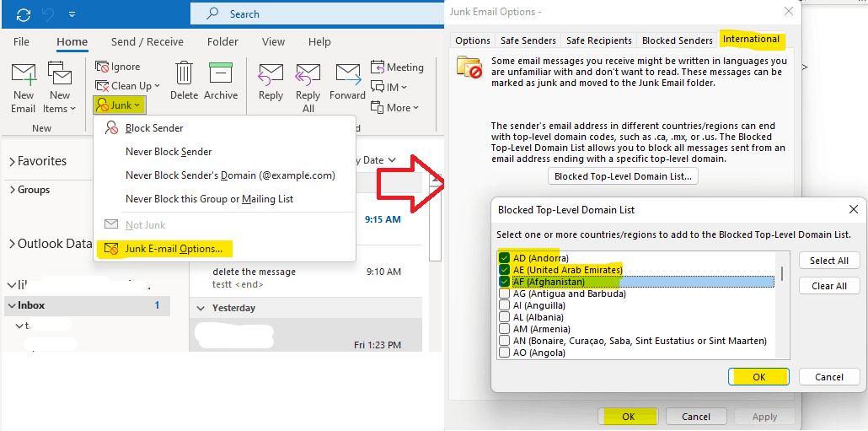Switch to the International tab
Image resolution: width=868 pixels, height=431 pixels.
pyautogui.click(x=751, y=39)
